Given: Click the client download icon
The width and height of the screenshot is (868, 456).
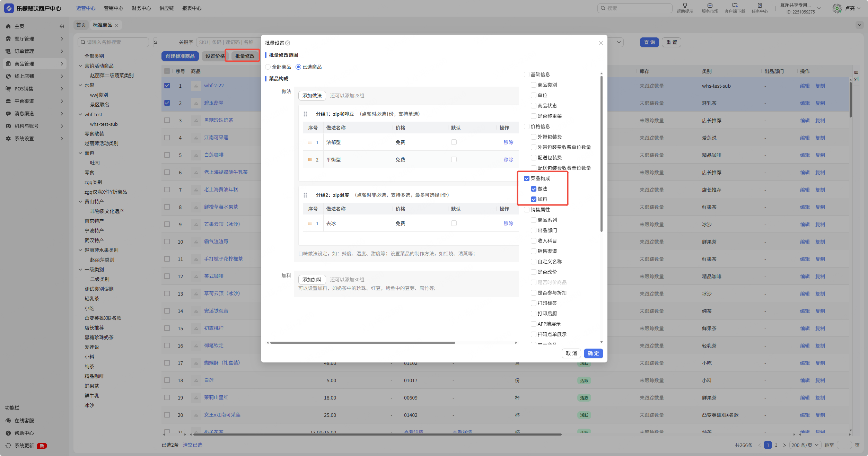Looking at the screenshot, I should click(x=735, y=5).
